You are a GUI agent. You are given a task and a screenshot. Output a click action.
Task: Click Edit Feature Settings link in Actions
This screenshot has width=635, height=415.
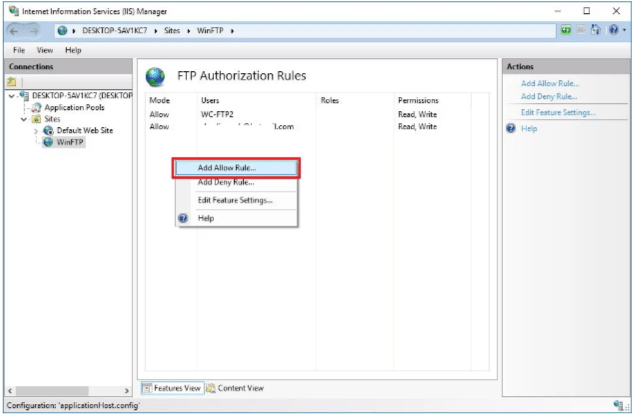pyautogui.click(x=558, y=113)
